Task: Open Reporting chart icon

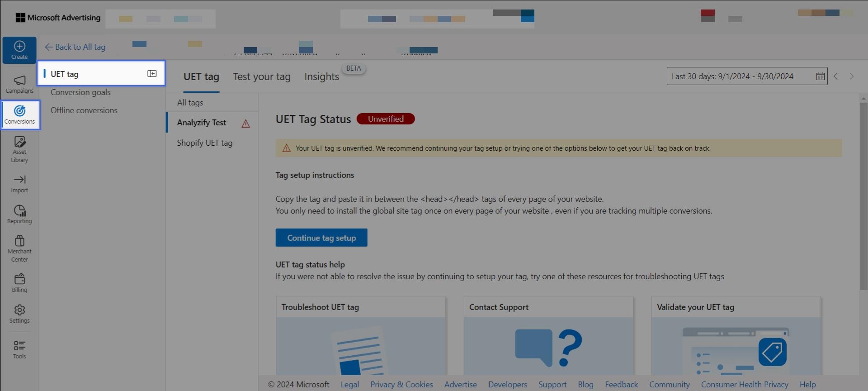Action: point(19,210)
